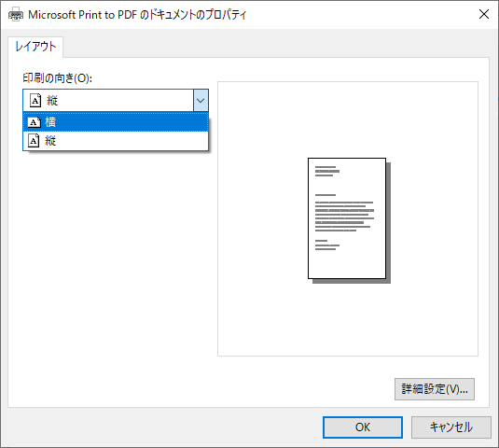Select 横 from the orientation list

tap(116, 122)
